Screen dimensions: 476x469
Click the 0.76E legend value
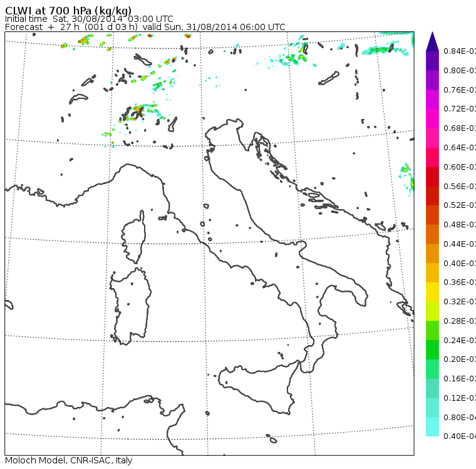[460, 90]
